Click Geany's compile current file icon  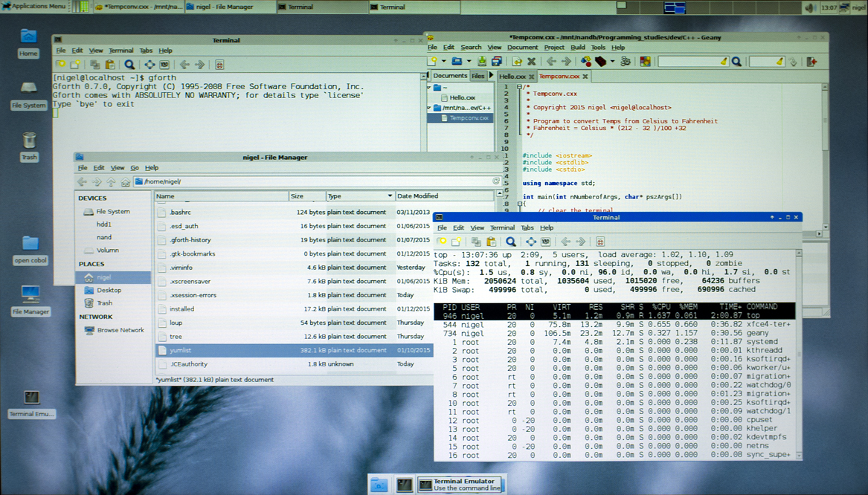[x=586, y=62]
